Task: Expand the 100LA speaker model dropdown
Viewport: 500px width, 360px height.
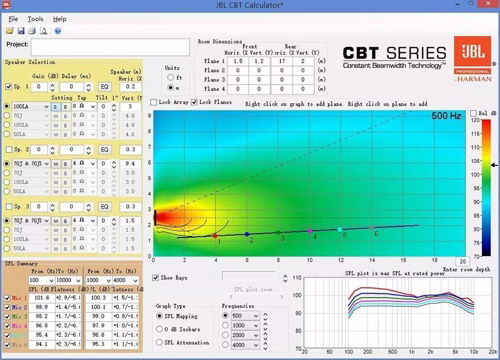Action: click(x=31, y=106)
